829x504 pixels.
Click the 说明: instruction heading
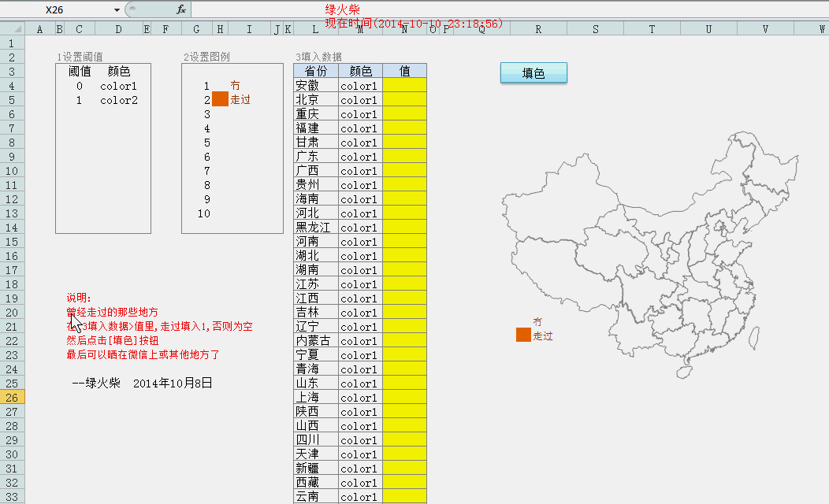(79, 298)
